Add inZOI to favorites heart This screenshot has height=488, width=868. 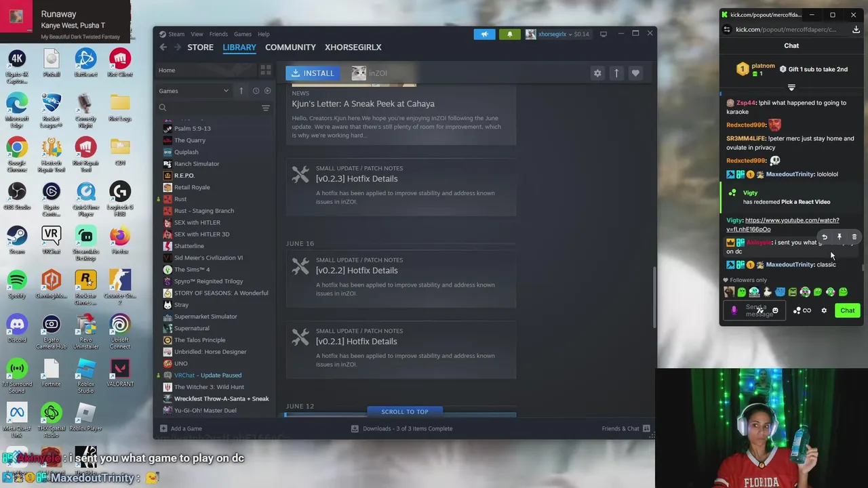coord(635,73)
